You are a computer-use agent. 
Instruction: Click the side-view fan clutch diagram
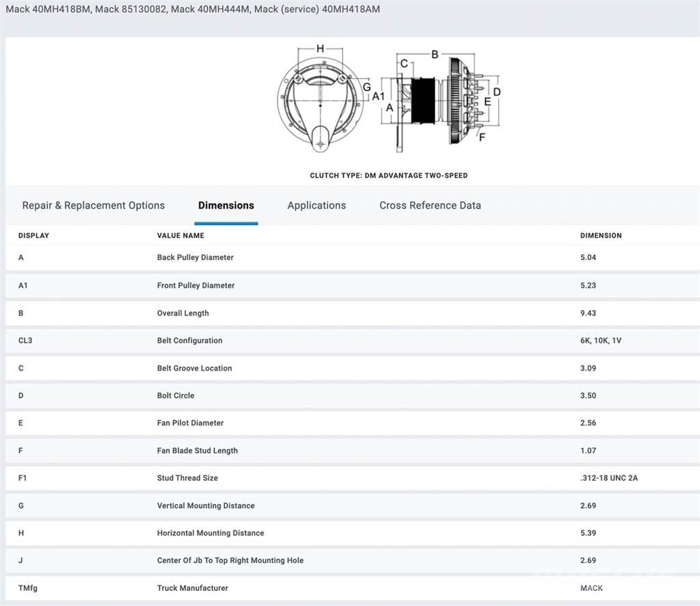pyautogui.click(x=437, y=101)
